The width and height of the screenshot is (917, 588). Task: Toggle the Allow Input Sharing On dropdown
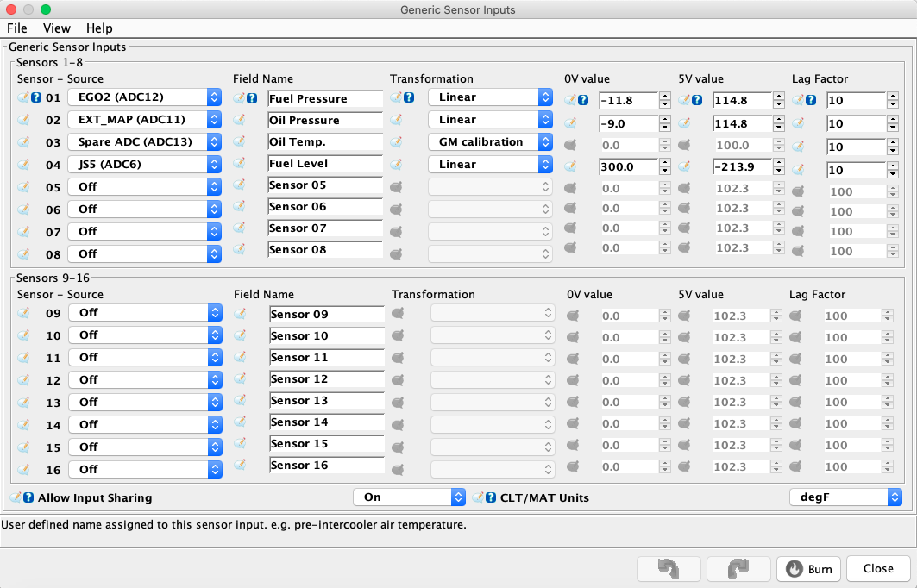click(410, 497)
